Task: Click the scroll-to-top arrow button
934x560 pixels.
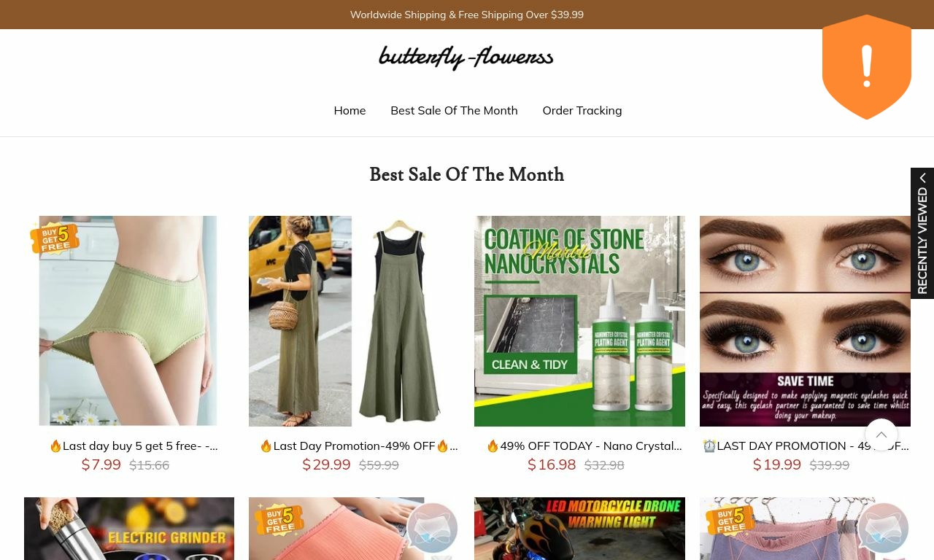Action: tap(881, 435)
